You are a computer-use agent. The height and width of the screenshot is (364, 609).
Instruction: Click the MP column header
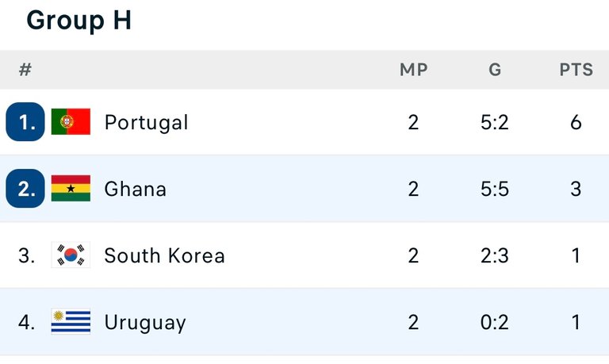(414, 70)
